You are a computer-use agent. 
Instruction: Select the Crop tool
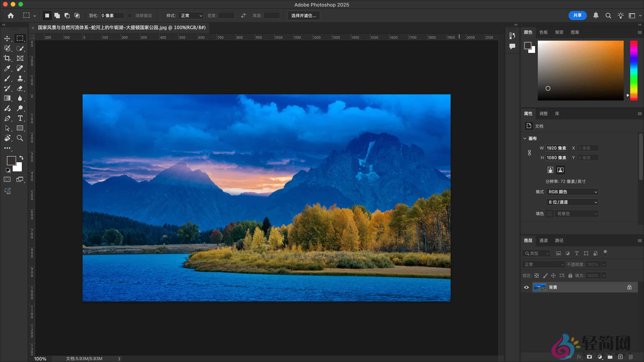(7, 58)
